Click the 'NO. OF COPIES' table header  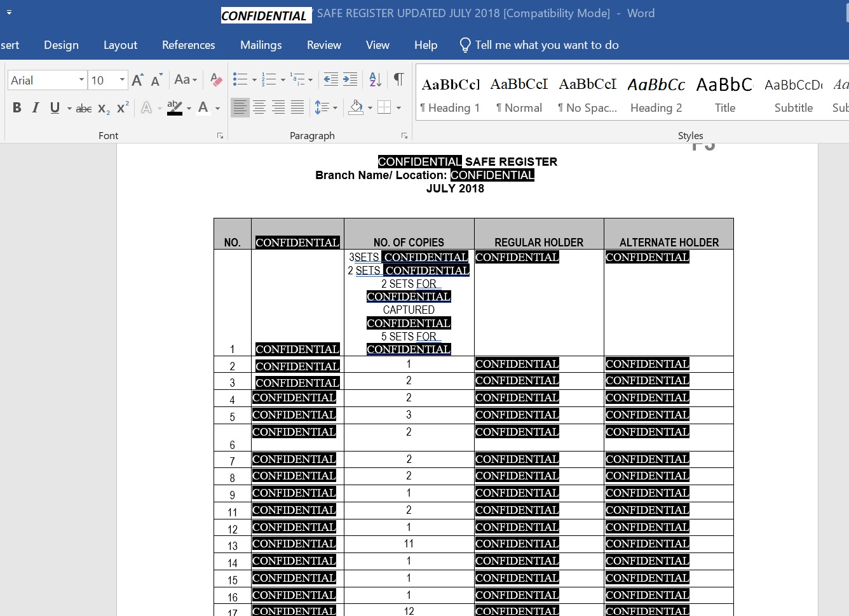[409, 243]
